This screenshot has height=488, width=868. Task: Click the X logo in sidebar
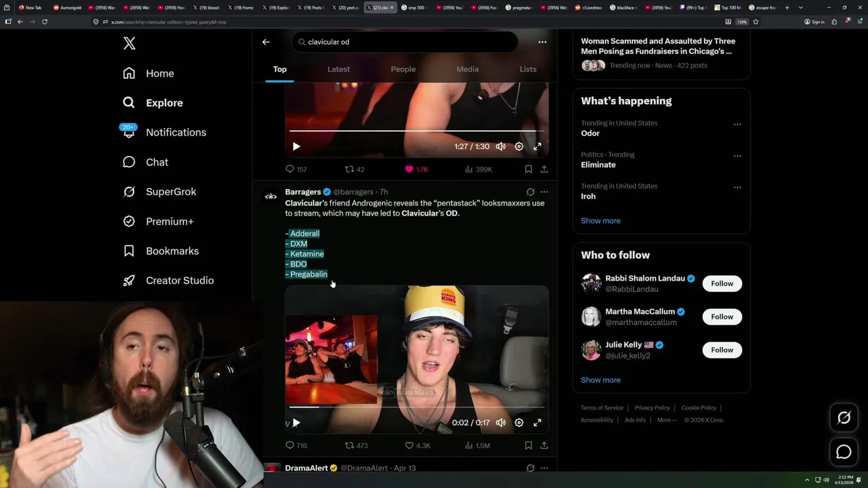coord(130,43)
